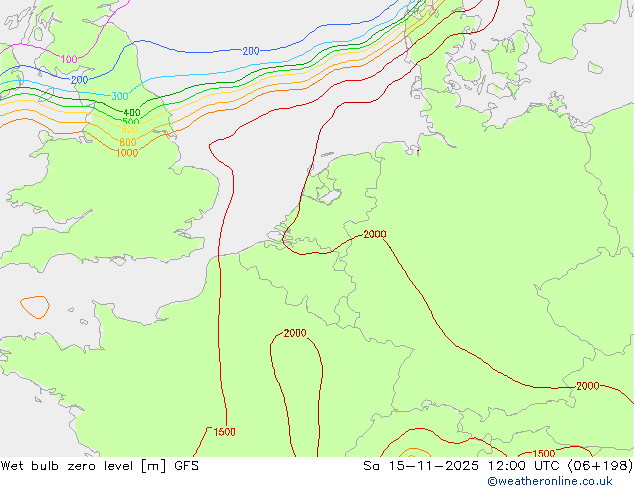Click the green 500 contour label
Image resolution: width=634 pixels, height=490 pixels.
tap(130, 121)
